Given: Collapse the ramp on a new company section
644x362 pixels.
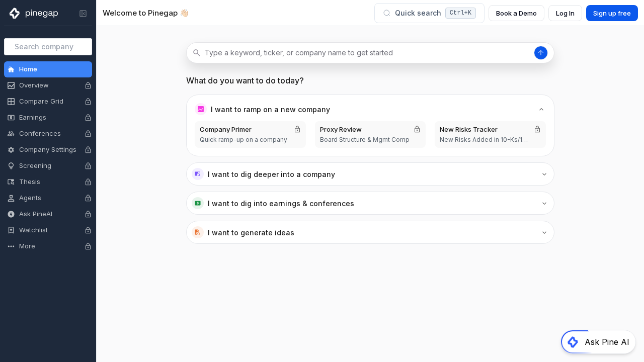Looking at the screenshot, I should (541, 110).
